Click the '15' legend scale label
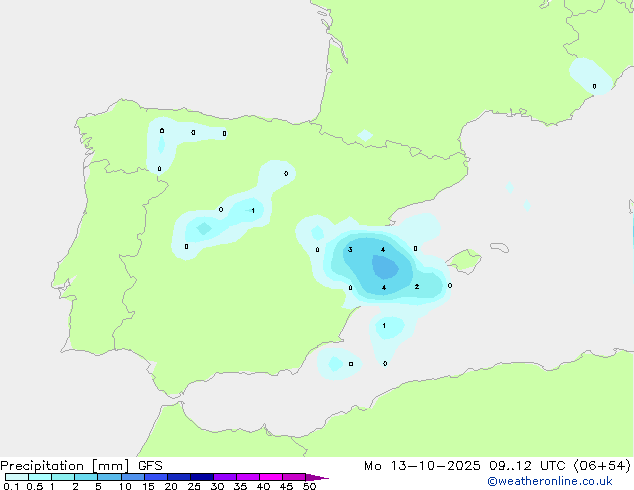 [x=148, y=486]
